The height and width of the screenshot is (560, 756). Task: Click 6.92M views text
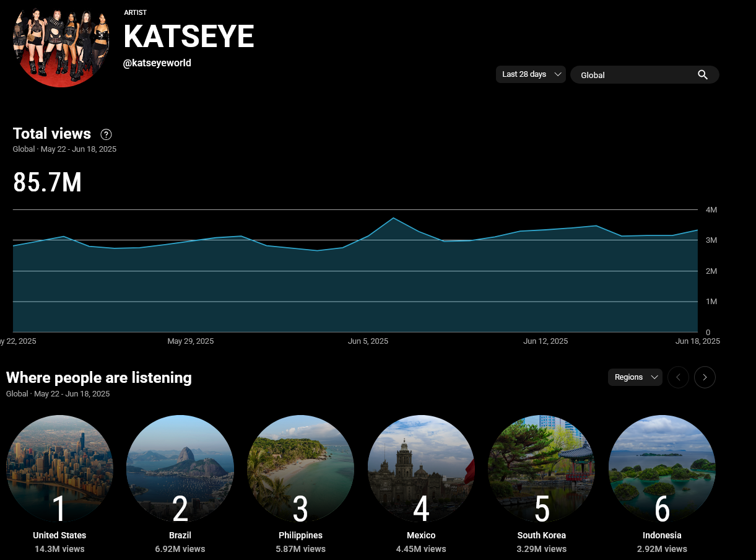pos(180,549)
